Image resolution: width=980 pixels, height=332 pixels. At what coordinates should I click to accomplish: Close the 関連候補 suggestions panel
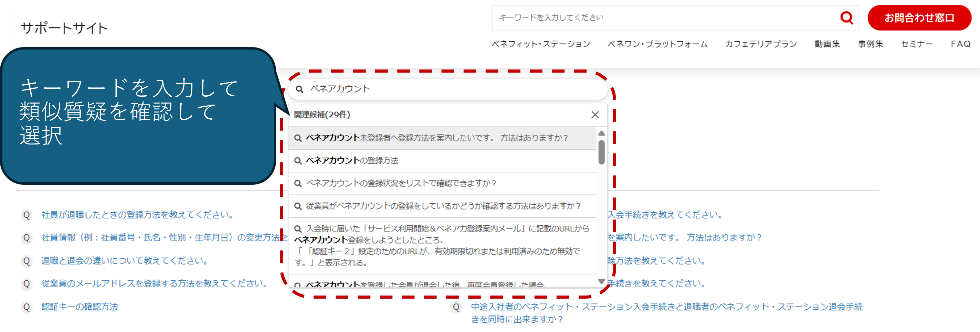click(595, 115)
